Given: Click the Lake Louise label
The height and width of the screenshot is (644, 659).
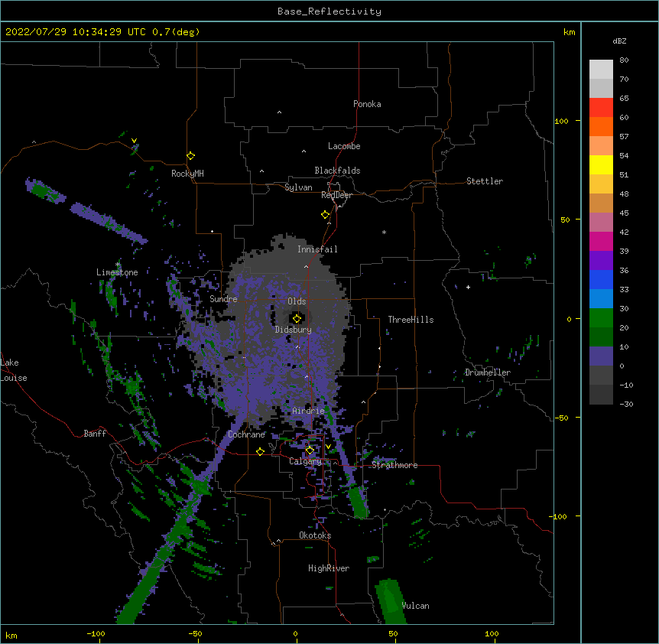Looking at the screenshot, I should (14, 370).
